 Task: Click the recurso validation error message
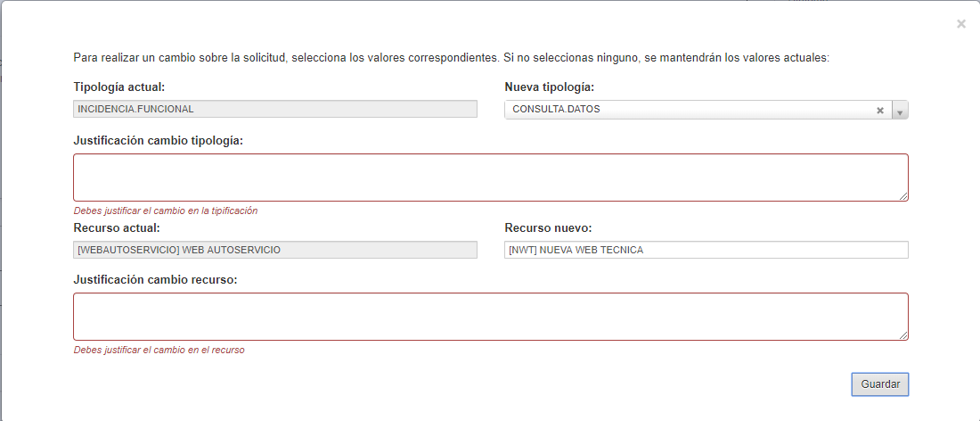[x=159, y=351]
